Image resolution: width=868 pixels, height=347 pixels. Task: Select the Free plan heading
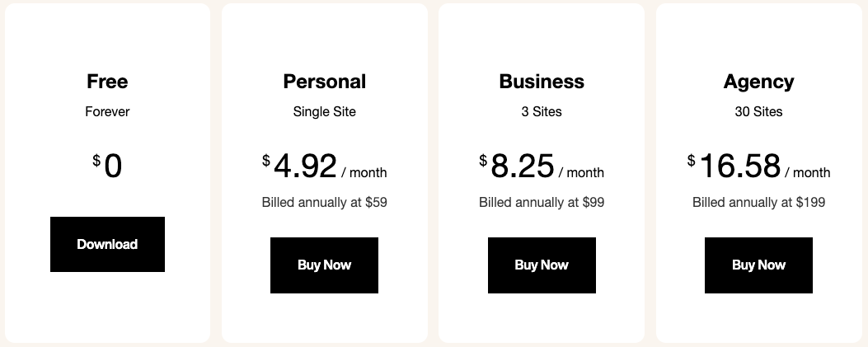(x=107, y=82)
